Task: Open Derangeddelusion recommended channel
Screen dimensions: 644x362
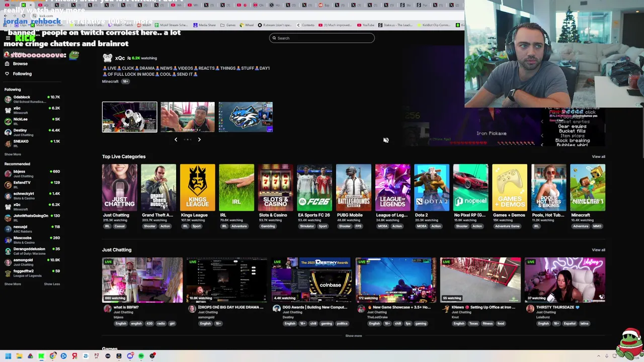Action: pos(32,251)
